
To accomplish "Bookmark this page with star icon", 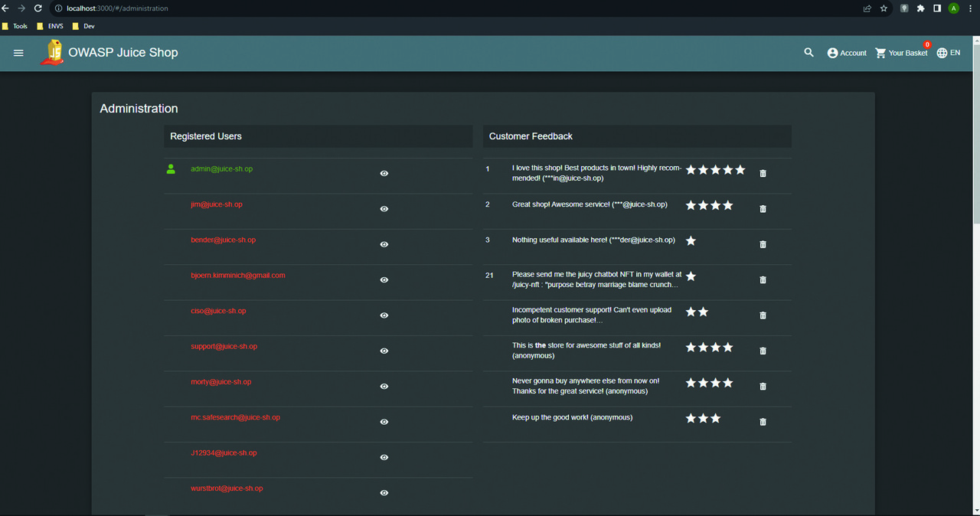I will 884,8.
